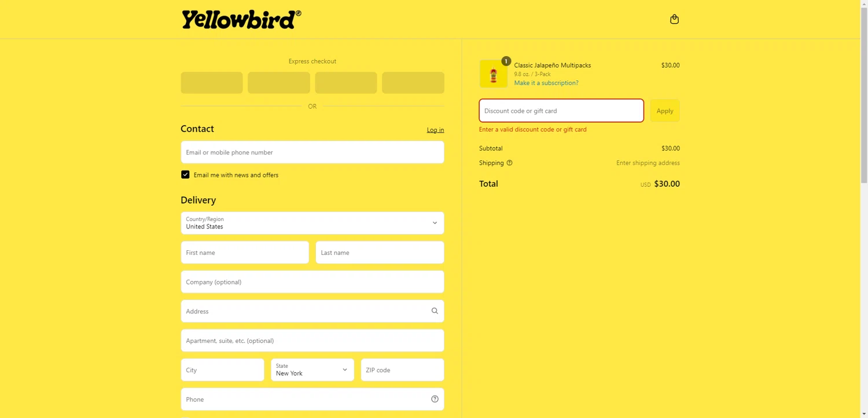868x418 pixels.
Task: Click the Apply discount button
Action: [x=665, y=110]
